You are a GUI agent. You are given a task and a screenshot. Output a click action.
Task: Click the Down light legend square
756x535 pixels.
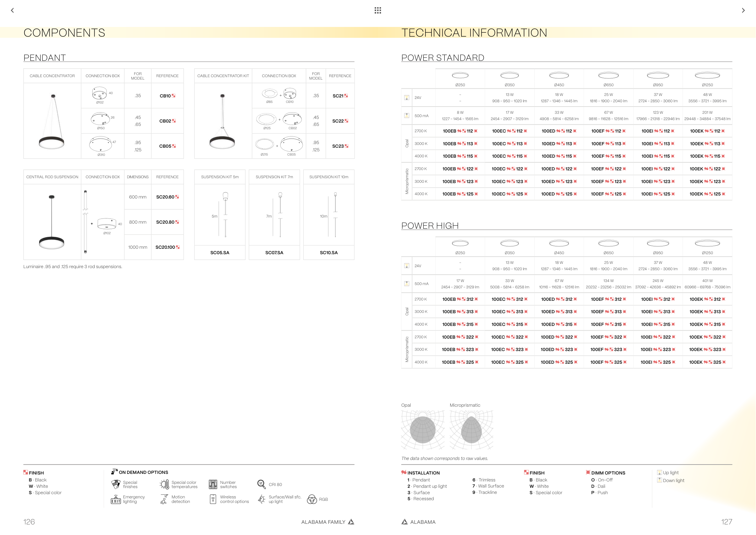[660, 480]
